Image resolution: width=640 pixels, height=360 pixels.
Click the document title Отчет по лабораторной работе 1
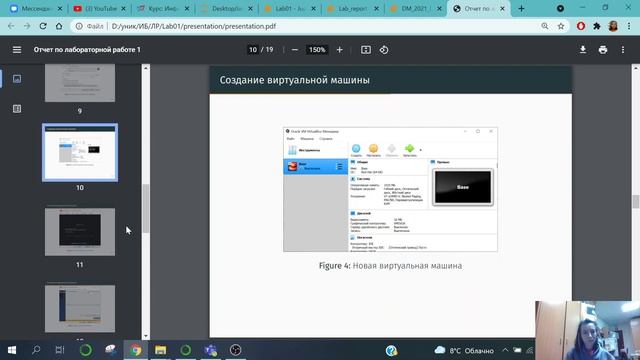[87, 50]
